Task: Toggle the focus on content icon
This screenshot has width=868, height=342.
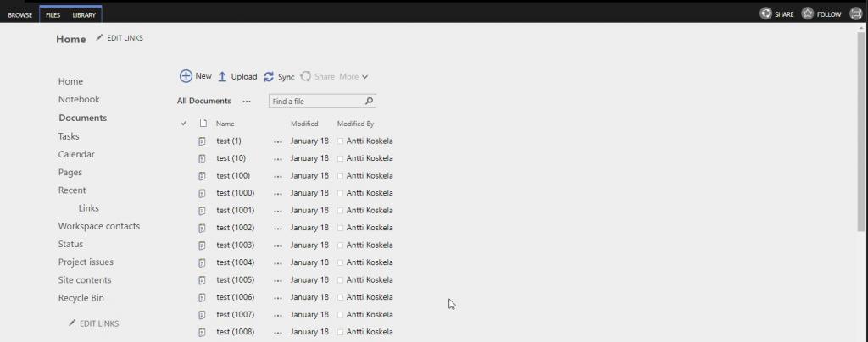Action: click(x=855, y=14)
